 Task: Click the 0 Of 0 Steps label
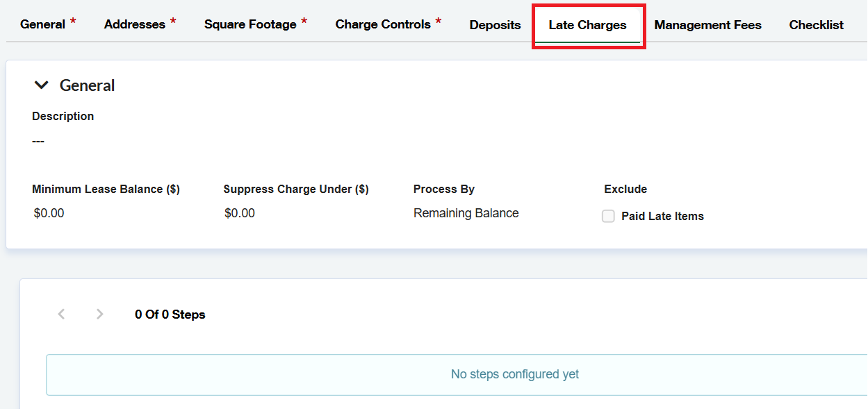tap(170, 314)
